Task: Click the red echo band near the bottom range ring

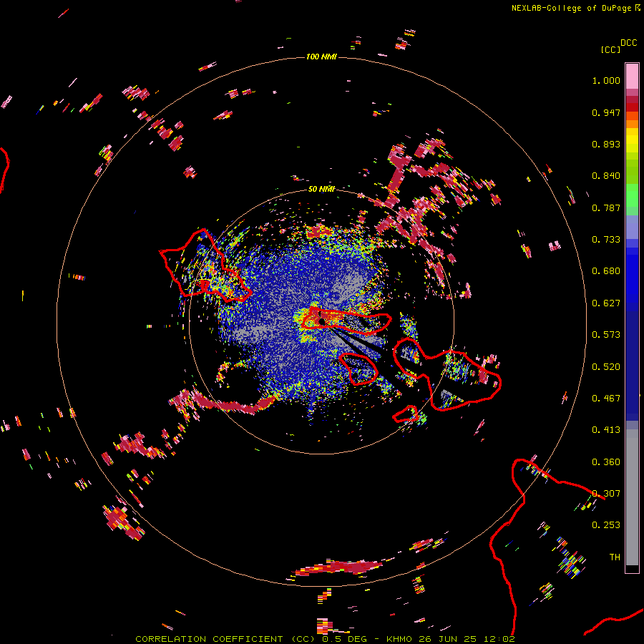Action: (x=339, y=567)
